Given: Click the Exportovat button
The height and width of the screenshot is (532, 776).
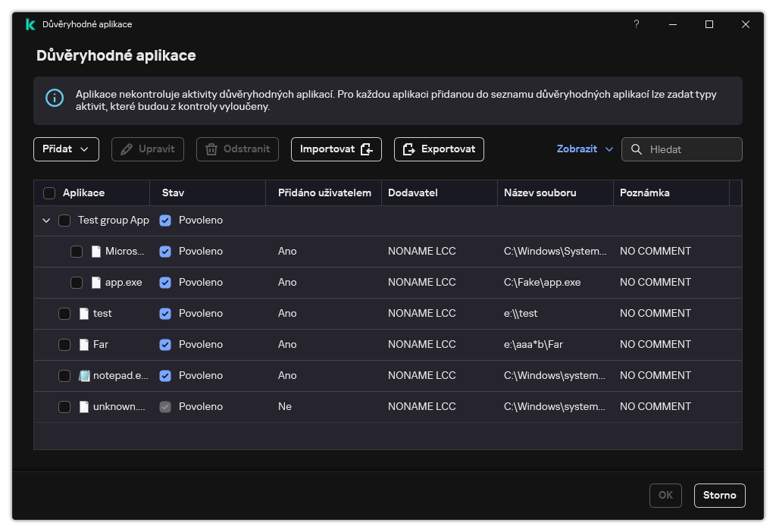Looking at the screenshot, I should coord(439,149).
